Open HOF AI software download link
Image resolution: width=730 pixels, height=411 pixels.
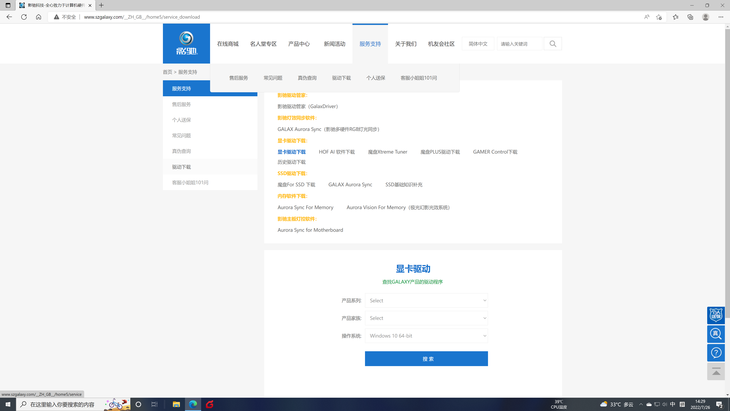337,152
